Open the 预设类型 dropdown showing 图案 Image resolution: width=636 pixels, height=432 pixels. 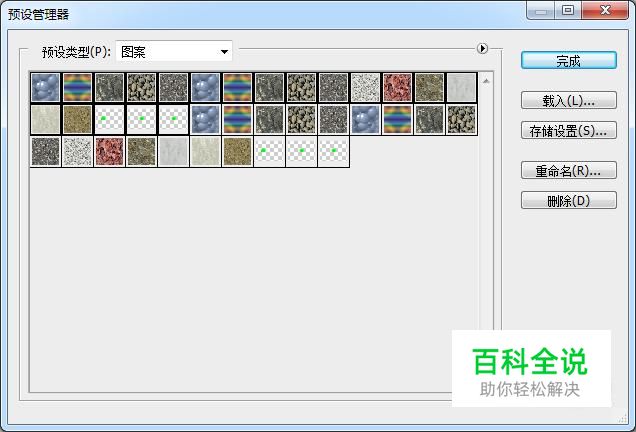[x=174, y=52]
